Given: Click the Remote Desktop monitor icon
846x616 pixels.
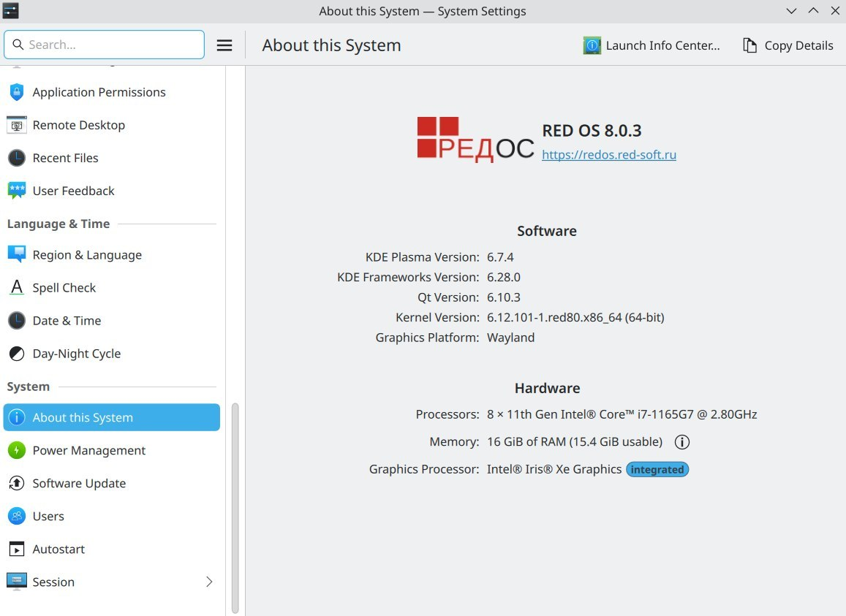Looking at the screenshot, I should point(17,125).
